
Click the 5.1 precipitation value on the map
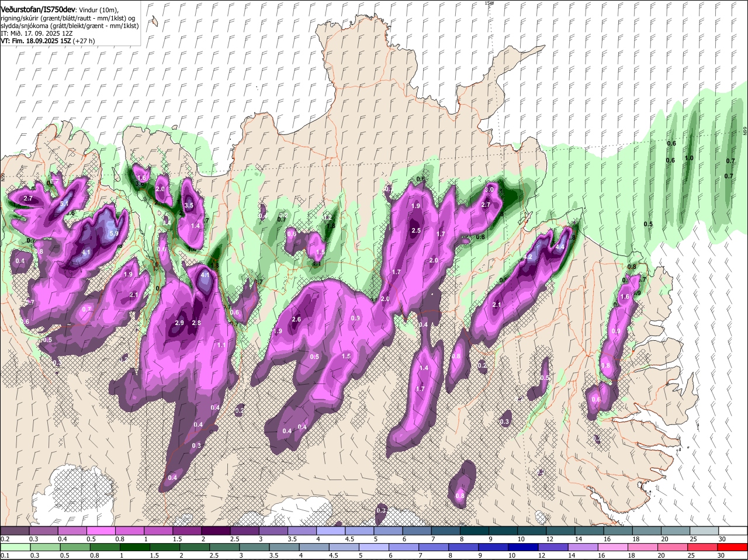(65, 203)
